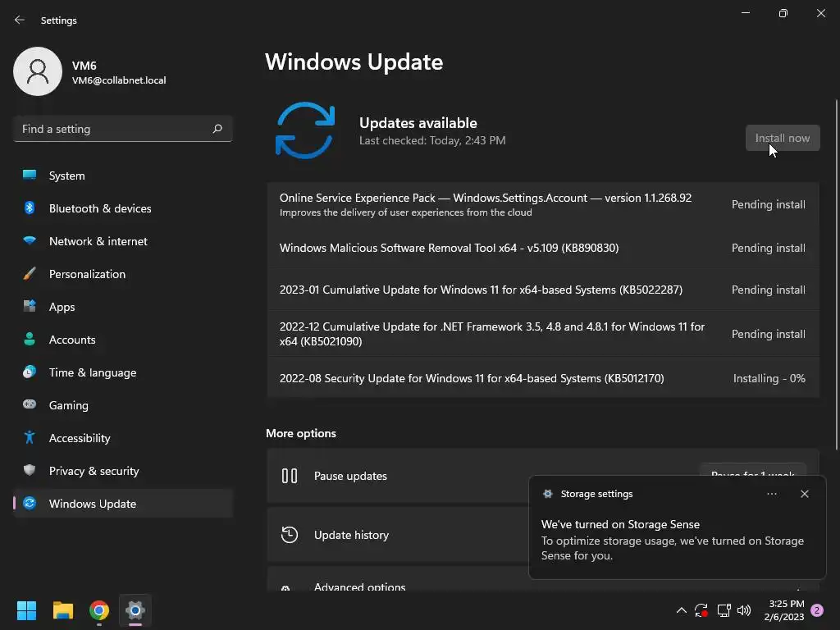Select the .NET Framework KB5021090 update

coord(543,335)
